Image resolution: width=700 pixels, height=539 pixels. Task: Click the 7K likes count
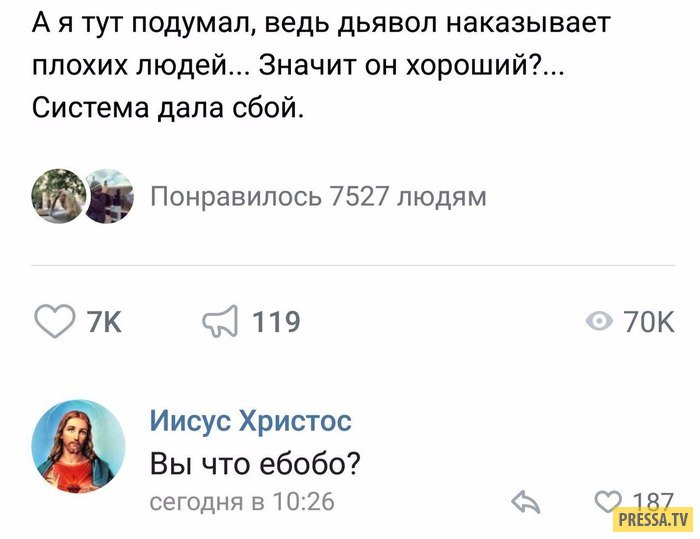click(x=104, y=322)
